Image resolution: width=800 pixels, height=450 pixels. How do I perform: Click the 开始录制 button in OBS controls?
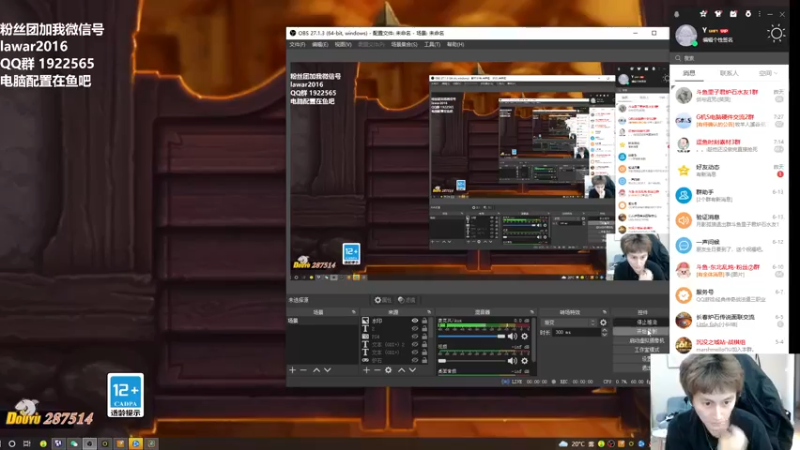click(x=646, y=332)
